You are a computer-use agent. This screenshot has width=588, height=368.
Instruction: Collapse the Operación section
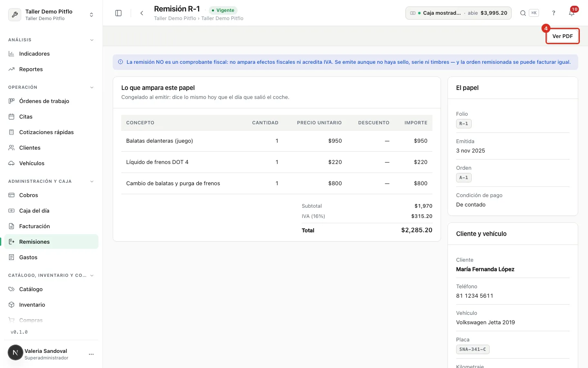92,88
